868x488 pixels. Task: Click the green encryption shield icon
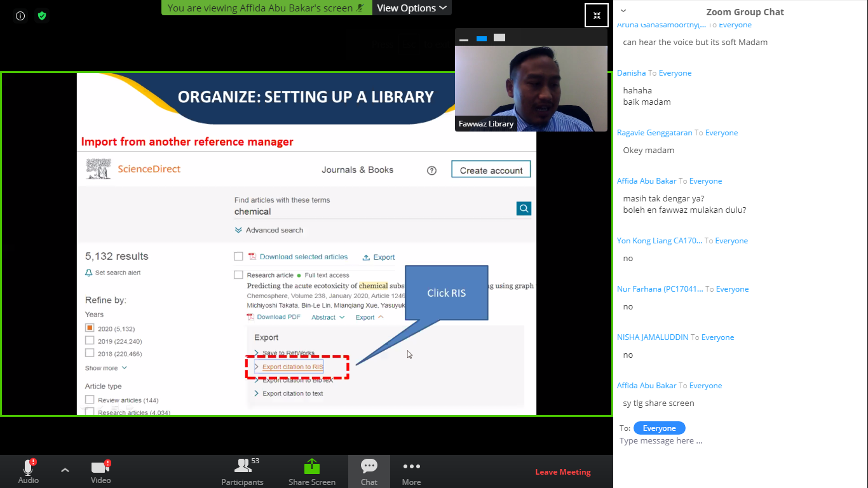point(42,16)
